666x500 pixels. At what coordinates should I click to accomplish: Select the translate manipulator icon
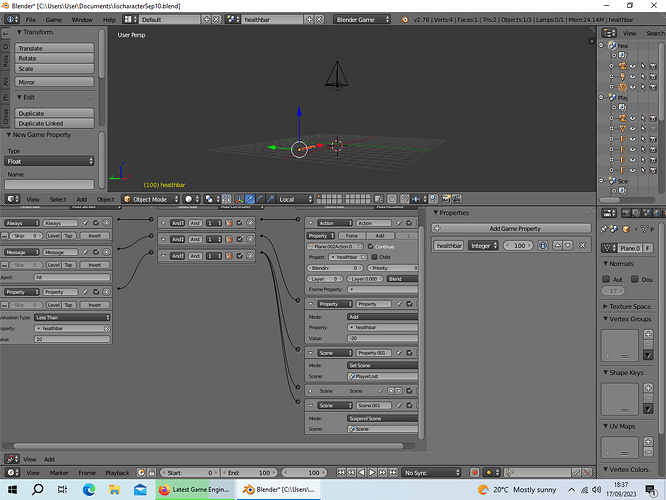pos(250,199)
